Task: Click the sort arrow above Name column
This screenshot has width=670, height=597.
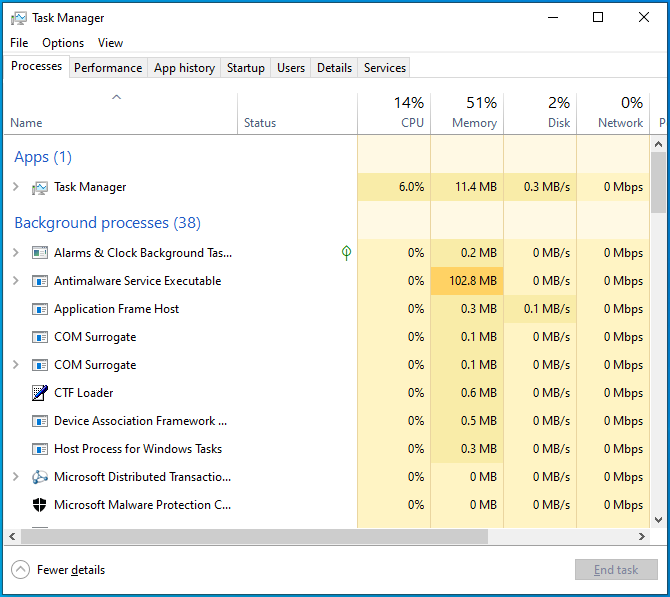Action: click(116, 97)
